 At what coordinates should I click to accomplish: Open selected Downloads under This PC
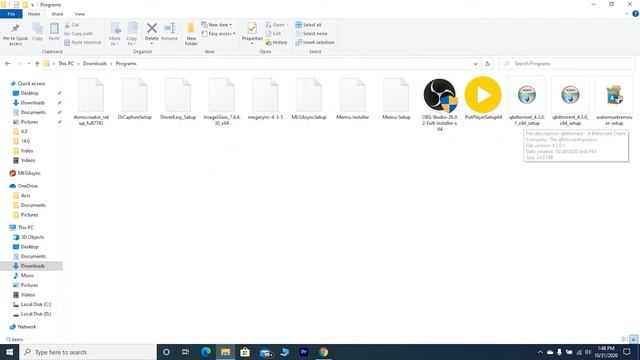click(31, 266)
